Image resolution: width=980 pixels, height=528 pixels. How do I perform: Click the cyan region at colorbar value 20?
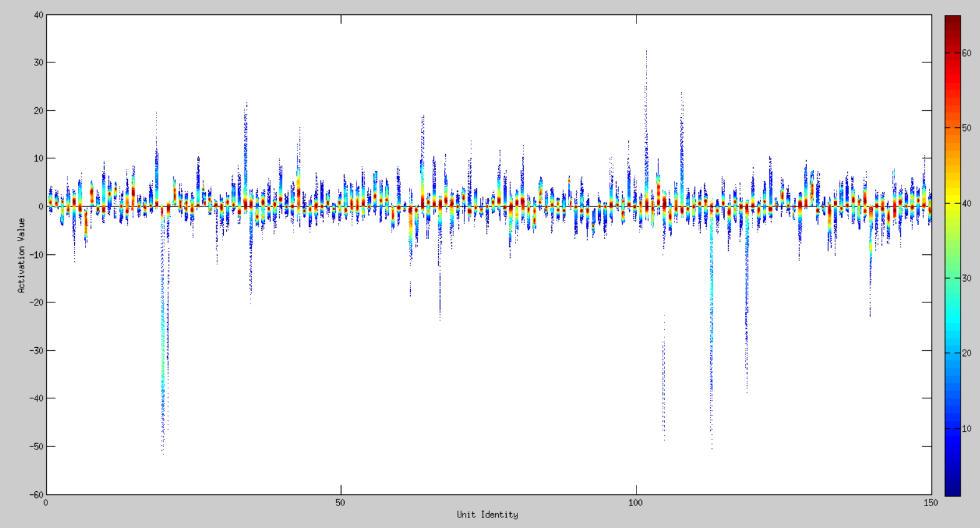click(952, 353)
